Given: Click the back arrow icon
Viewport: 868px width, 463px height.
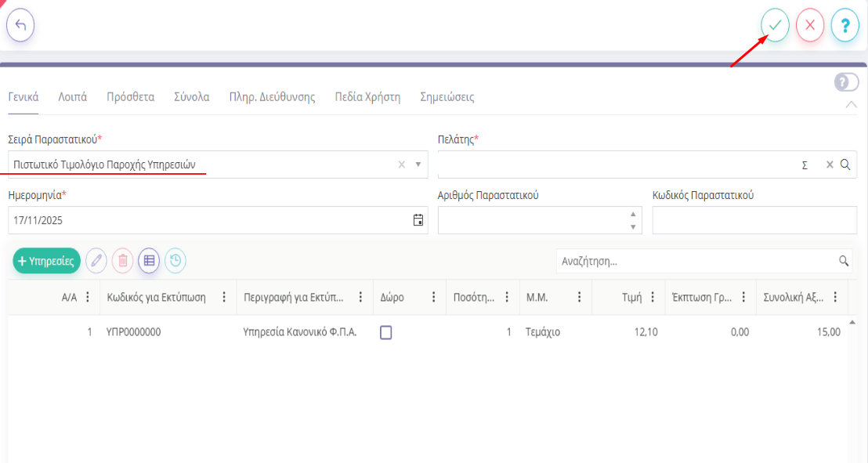Looking at the screenshot, I should (x=20, y=25).
